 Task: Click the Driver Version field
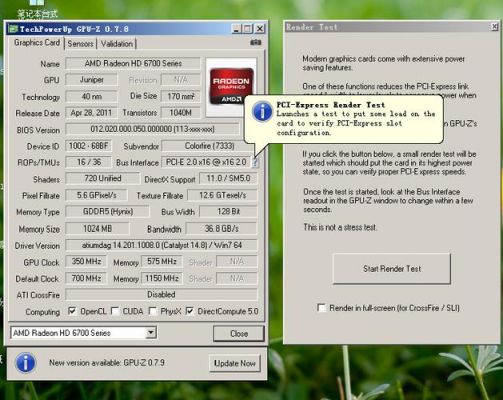click(x=161, y=245)
